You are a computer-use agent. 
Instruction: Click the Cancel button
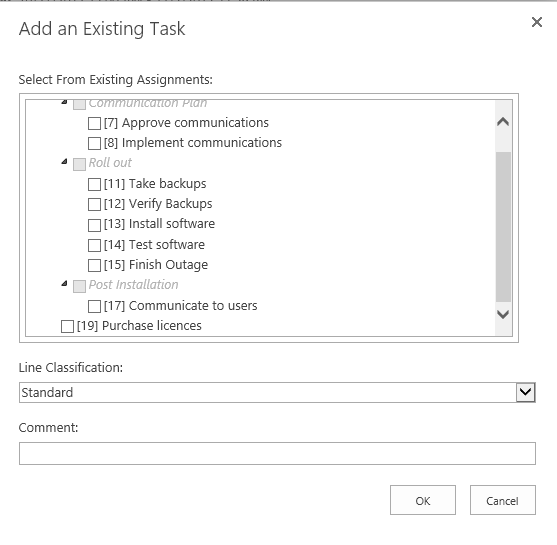coord(503,500)
